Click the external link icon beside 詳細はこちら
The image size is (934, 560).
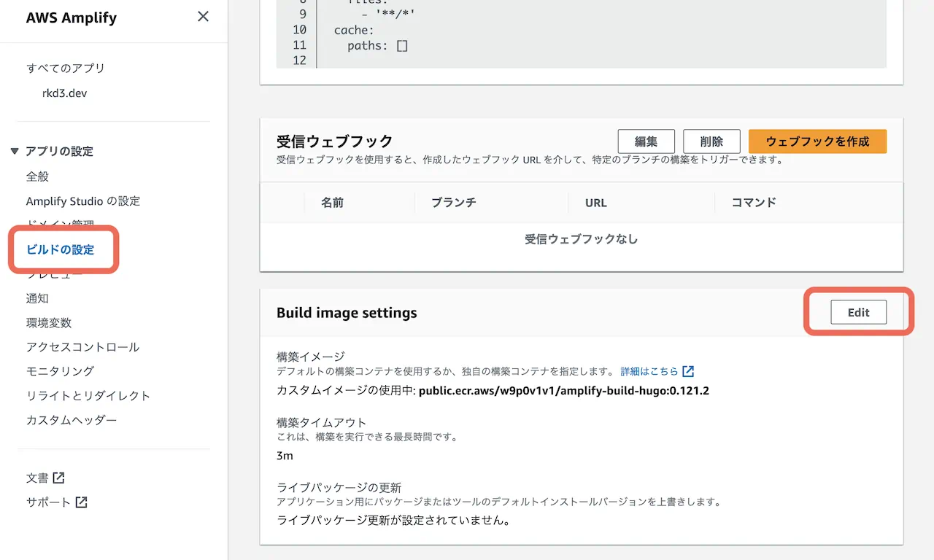688,371
